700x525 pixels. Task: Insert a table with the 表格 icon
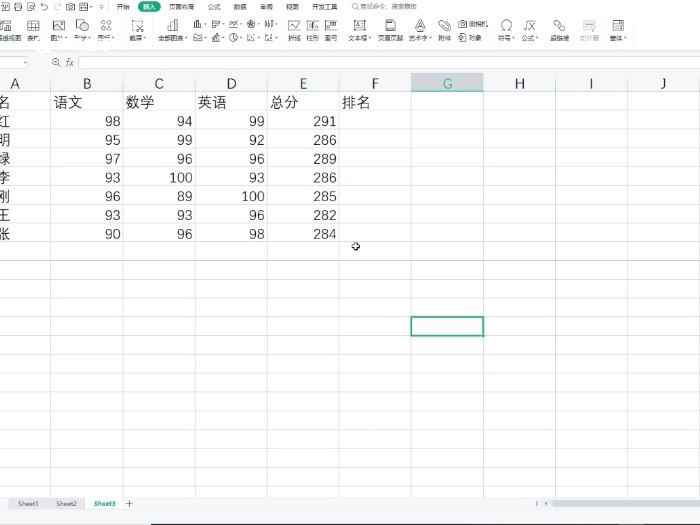click(x=33, y=30)
